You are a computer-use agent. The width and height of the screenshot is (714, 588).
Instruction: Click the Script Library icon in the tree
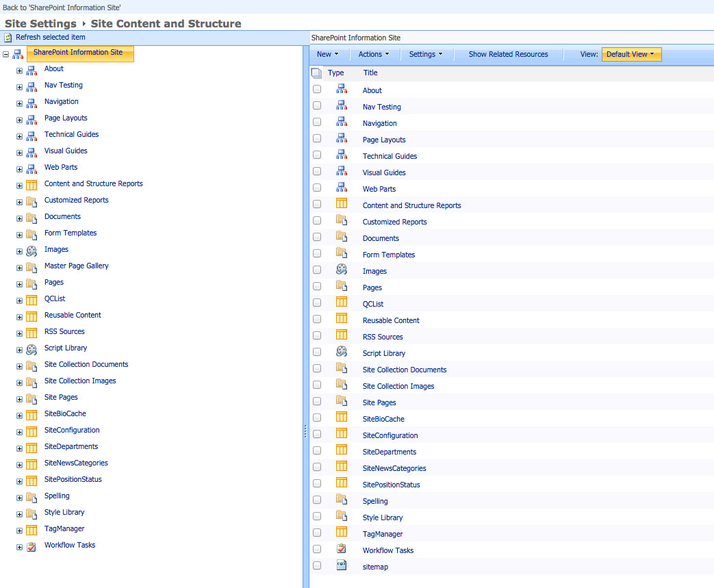coord(31,350)
